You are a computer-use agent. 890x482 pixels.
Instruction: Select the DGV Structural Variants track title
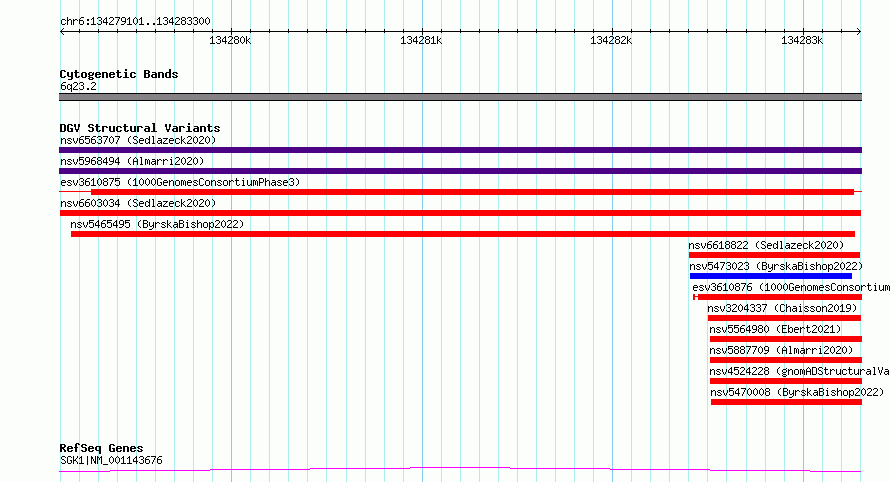[140, 128]
